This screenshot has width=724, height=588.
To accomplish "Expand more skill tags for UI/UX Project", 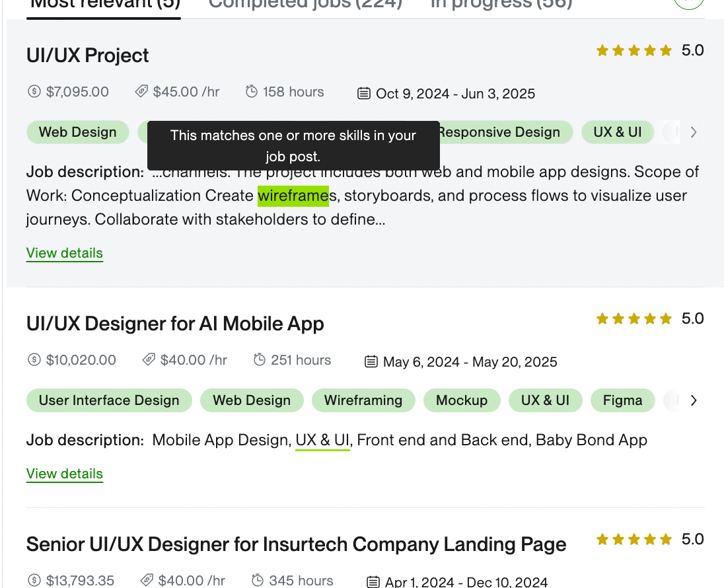I will tap(694, 133).
